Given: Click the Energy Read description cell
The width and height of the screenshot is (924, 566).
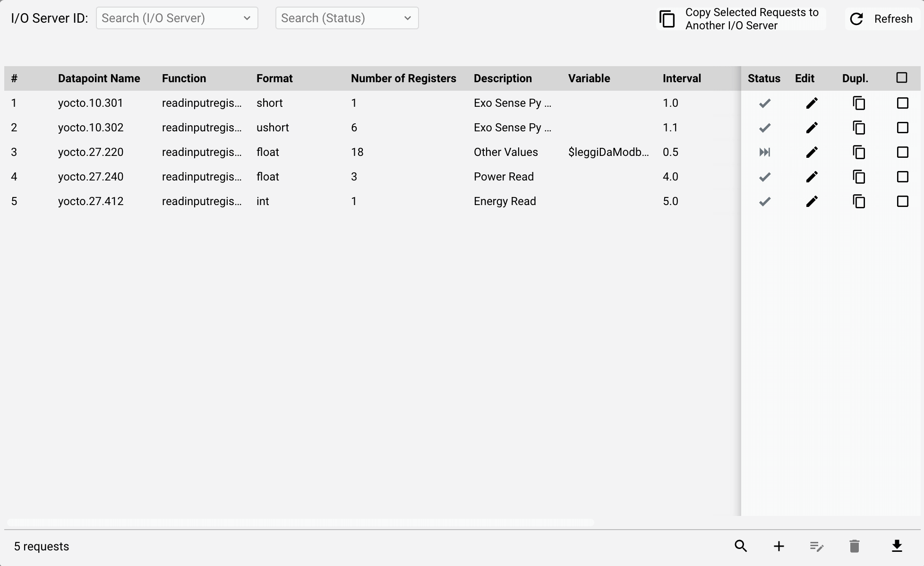Looking at the screenshot, I should pyautogui.click(x=505, y=201).
